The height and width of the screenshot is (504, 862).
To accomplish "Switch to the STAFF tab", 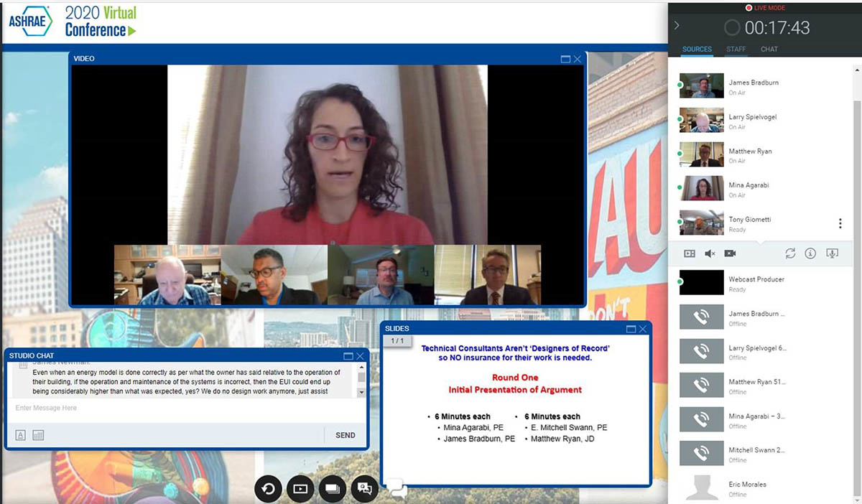I will pos(736,50).
